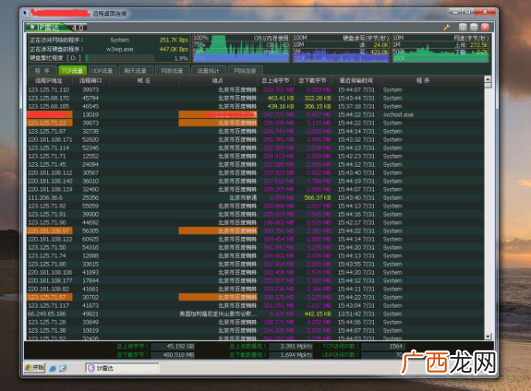
Task: Select row with IP 123.125.71.80
Action: (x=255, y=264)
